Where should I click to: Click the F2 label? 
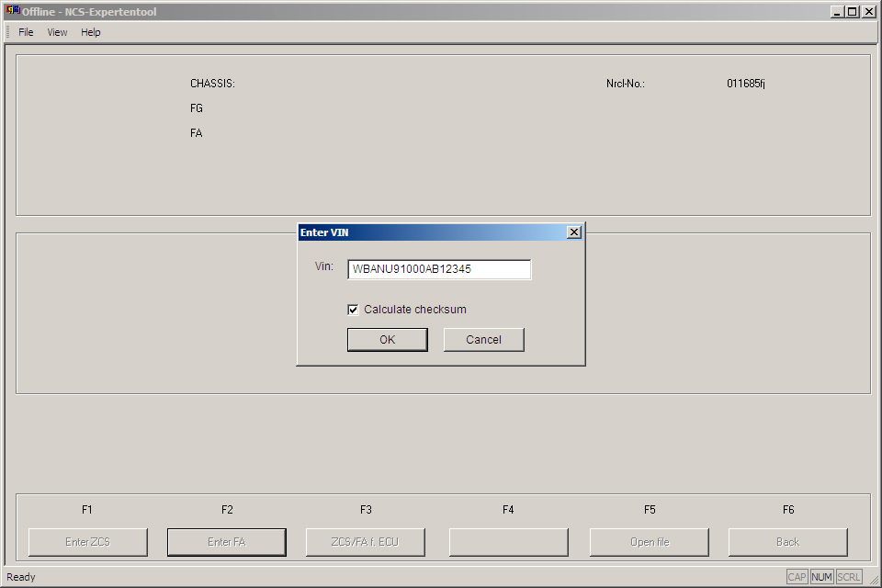pos(227,509)
